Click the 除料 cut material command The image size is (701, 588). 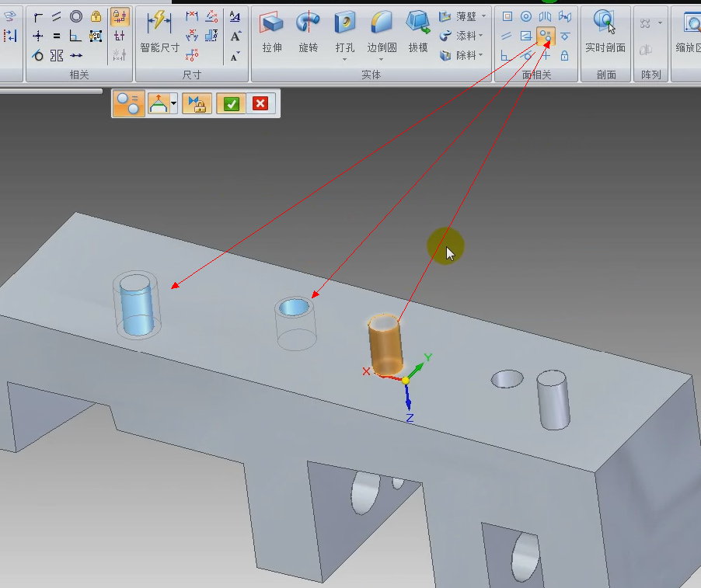[458, 55]
